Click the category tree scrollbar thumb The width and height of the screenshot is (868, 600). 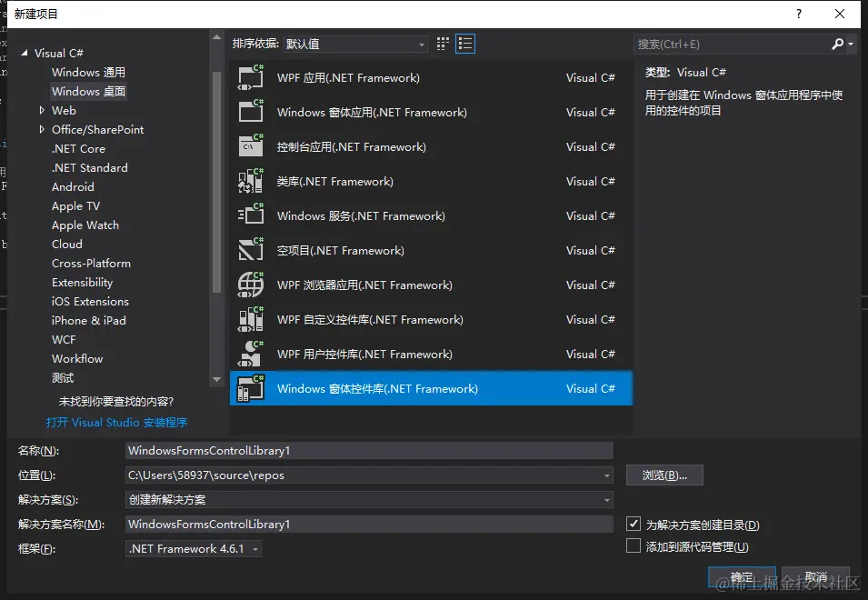point(216,182)
